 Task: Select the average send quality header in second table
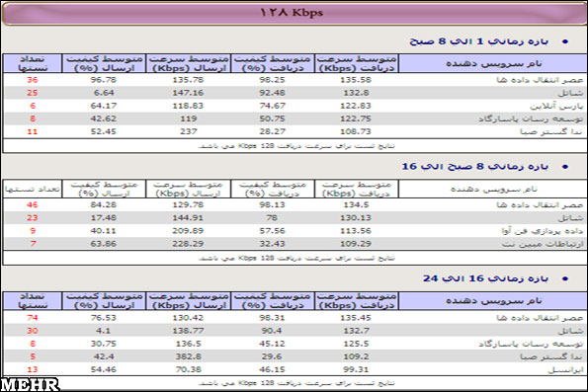[x=104, y=189]
